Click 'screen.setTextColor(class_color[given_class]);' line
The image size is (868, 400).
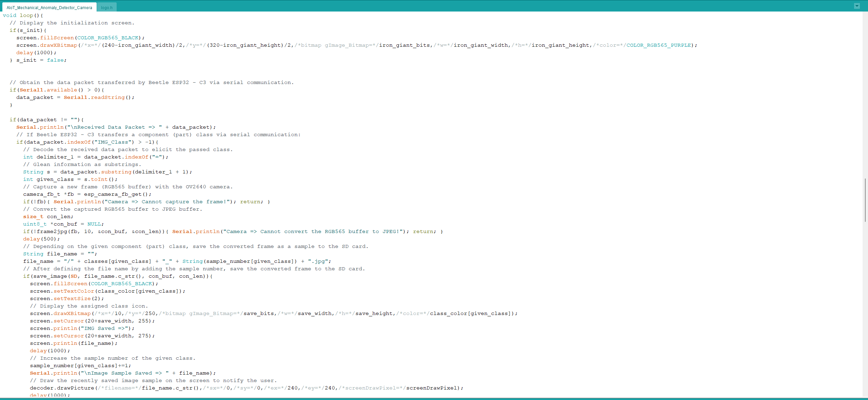coord(107,291)
